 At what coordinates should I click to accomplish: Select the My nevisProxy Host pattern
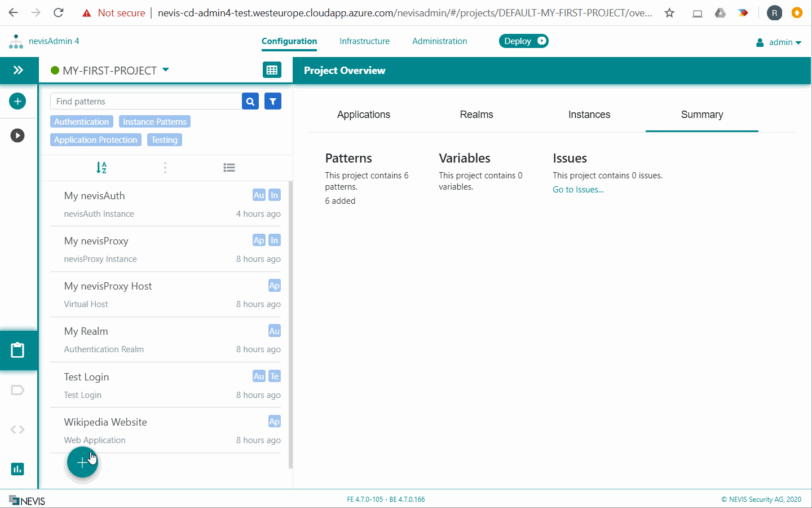[x=166, y=294]
